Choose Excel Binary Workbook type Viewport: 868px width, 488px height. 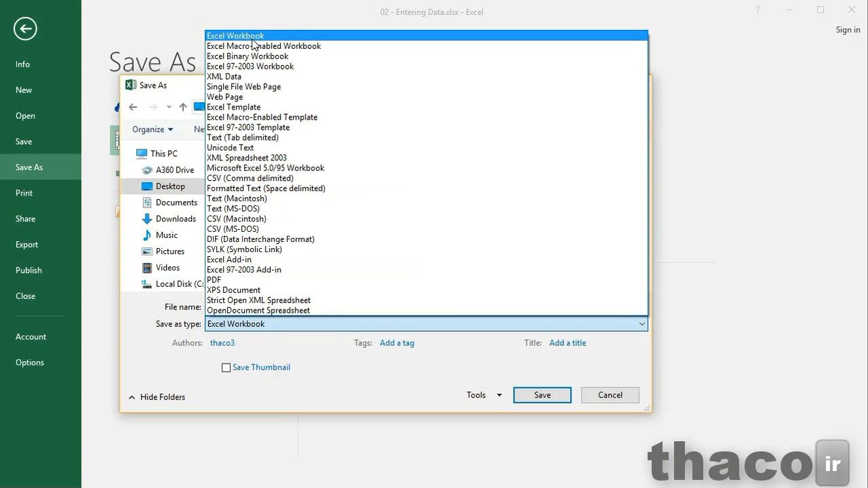[427, 56]
